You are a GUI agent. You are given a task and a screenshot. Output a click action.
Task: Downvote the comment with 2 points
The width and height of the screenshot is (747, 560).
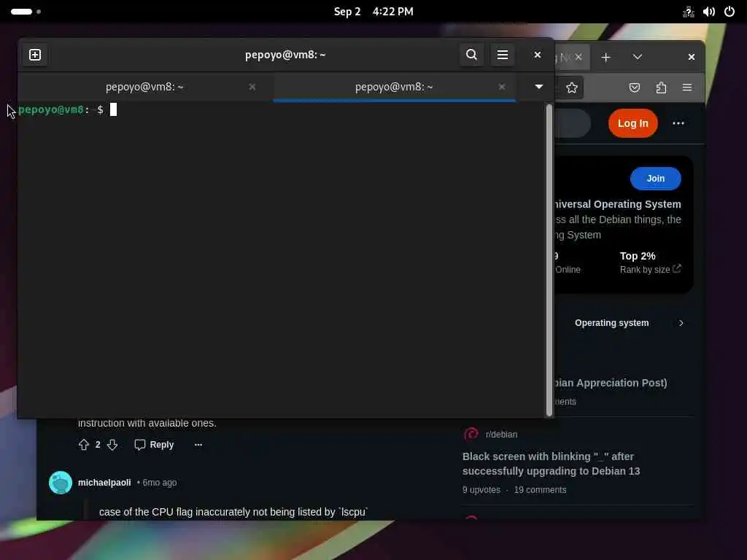112,445
